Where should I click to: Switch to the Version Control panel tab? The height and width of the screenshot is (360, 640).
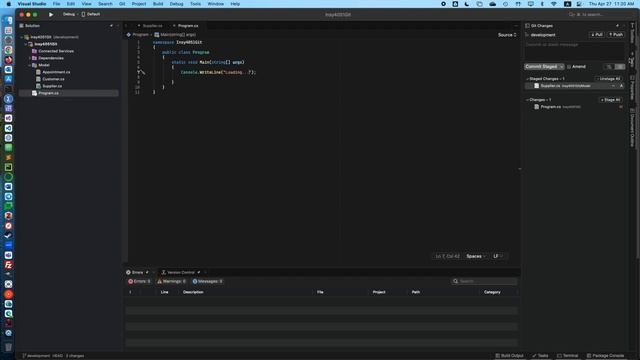point(180,272)
